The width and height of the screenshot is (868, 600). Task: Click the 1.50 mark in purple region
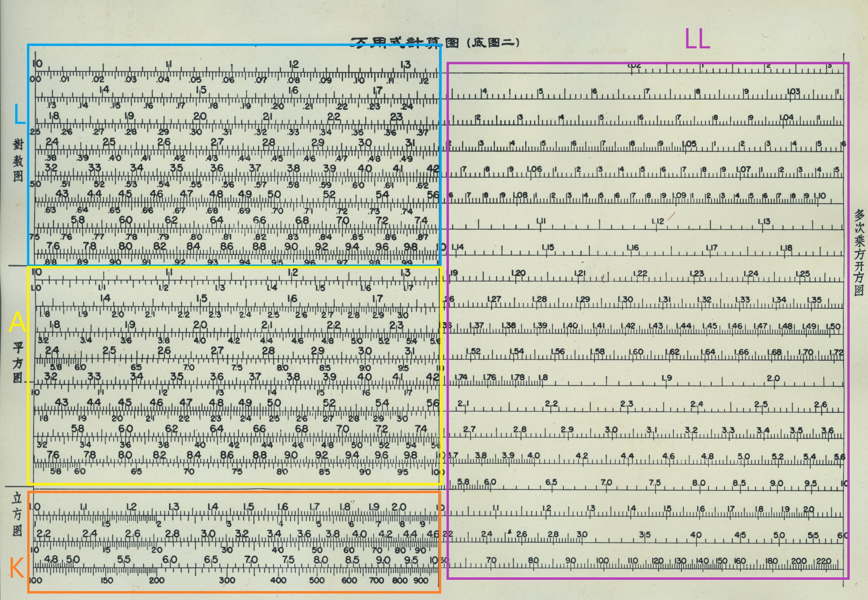833,326
